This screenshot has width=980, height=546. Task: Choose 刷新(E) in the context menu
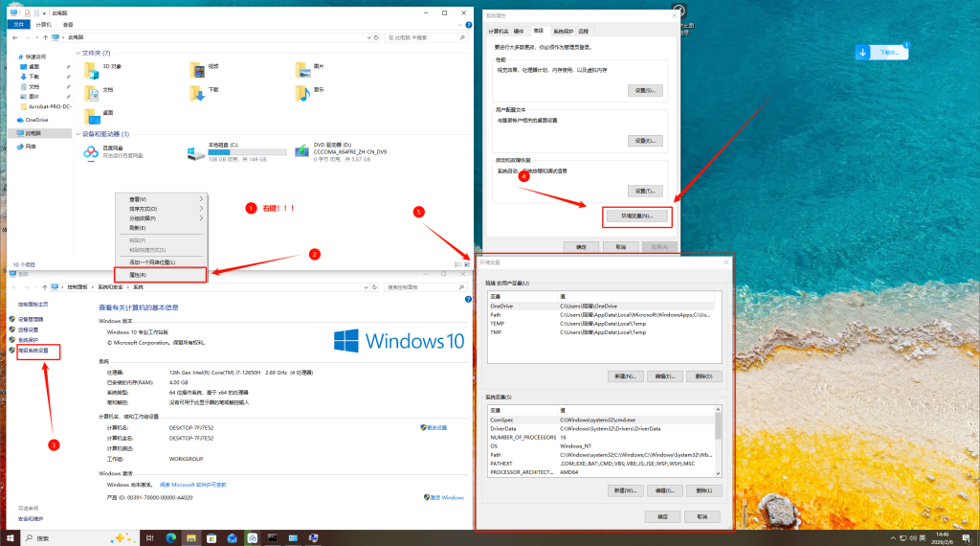pos(160,228)
